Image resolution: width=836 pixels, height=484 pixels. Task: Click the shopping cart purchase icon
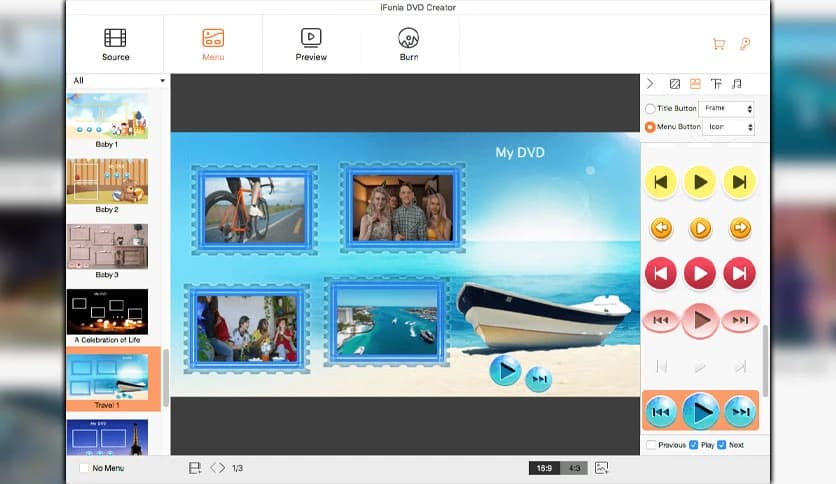coord(718,44)
